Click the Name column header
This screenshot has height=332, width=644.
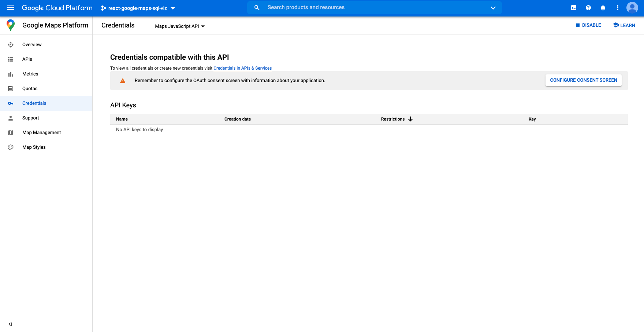(122, 119)
